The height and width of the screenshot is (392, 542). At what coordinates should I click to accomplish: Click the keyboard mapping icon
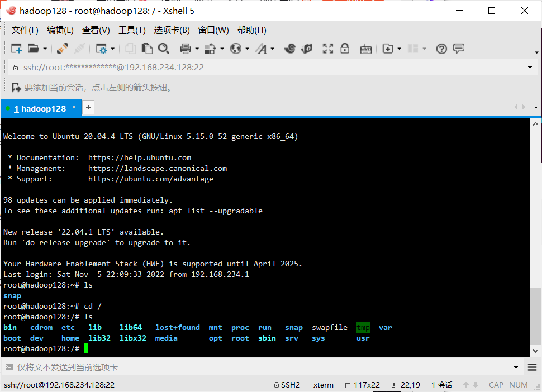pyautogui.click(x=366, y=49)
